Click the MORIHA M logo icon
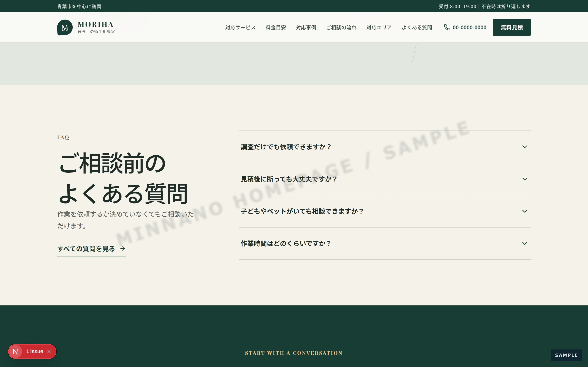Screen dimensions: 588x367 point(65,28)
